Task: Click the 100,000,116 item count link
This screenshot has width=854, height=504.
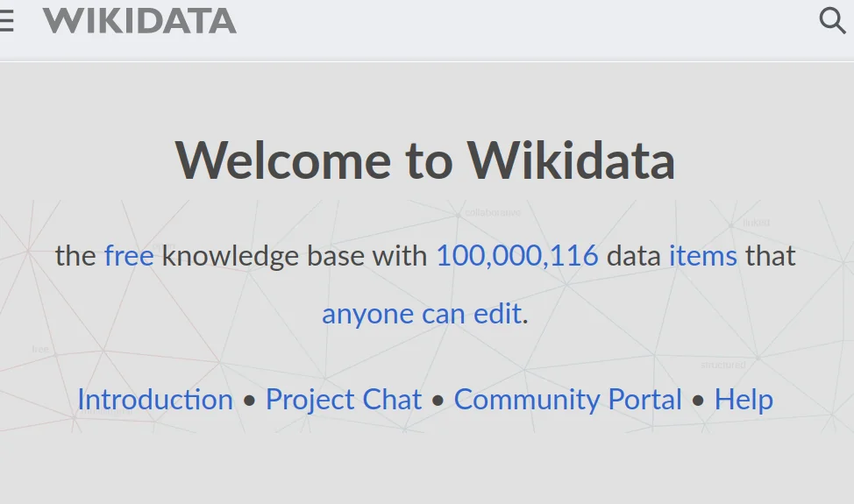Action: (516, 256)
